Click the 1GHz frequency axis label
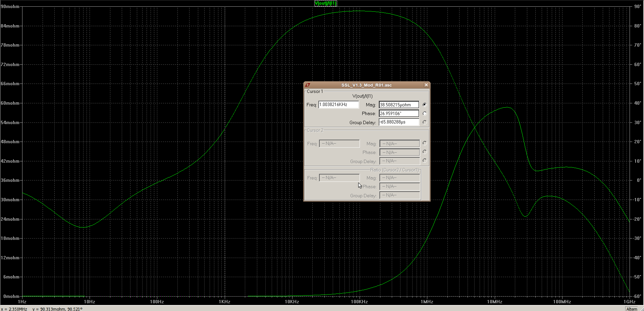Screen dimensions: 644x311 pos(629,302)
